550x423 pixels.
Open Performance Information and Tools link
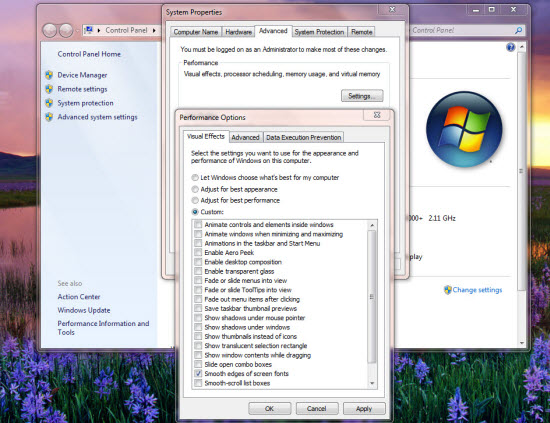(x=103, y=328)
